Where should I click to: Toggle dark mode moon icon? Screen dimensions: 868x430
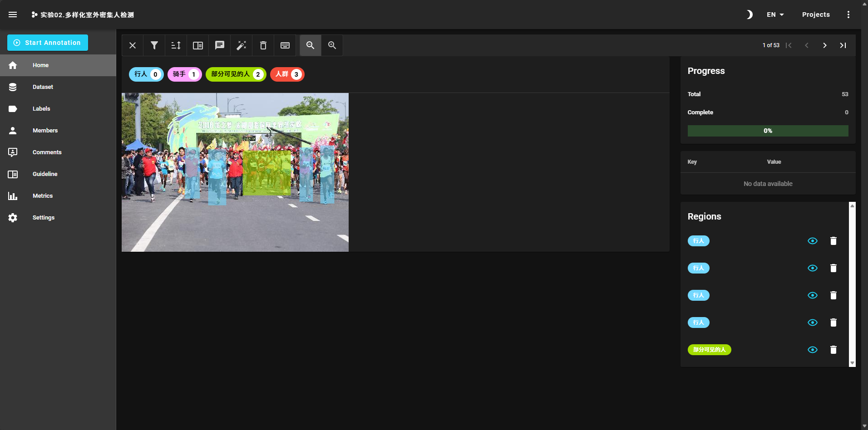[x=749, y=15]
